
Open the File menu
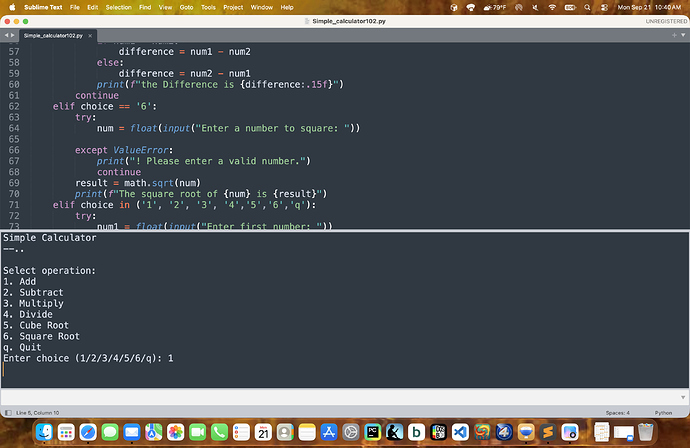tap(75, 7)
